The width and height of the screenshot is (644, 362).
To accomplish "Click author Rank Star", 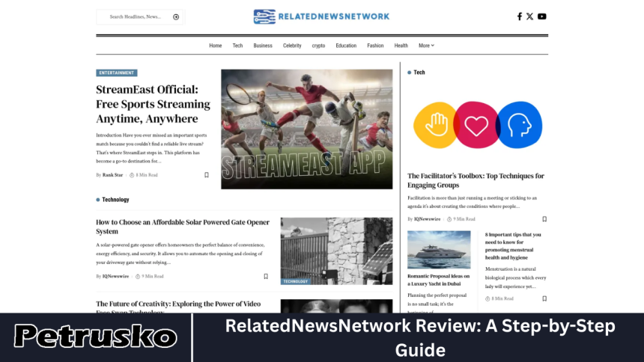I will pos(112,175).
